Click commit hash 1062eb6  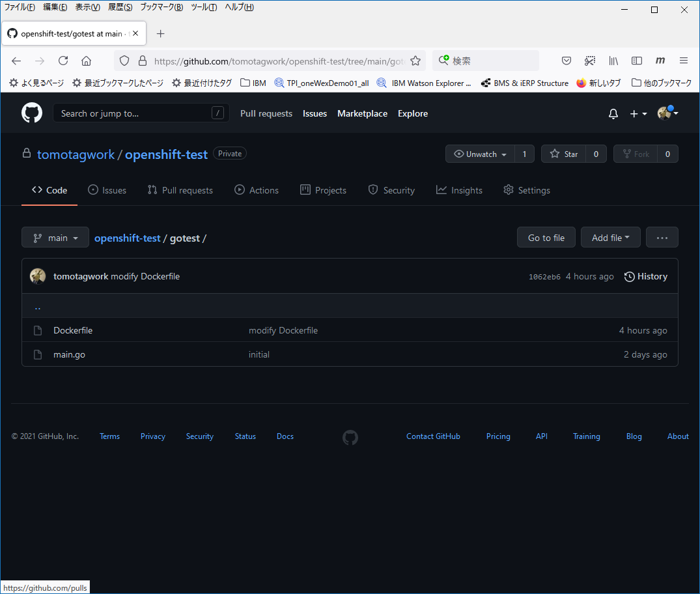pos(544,277)
